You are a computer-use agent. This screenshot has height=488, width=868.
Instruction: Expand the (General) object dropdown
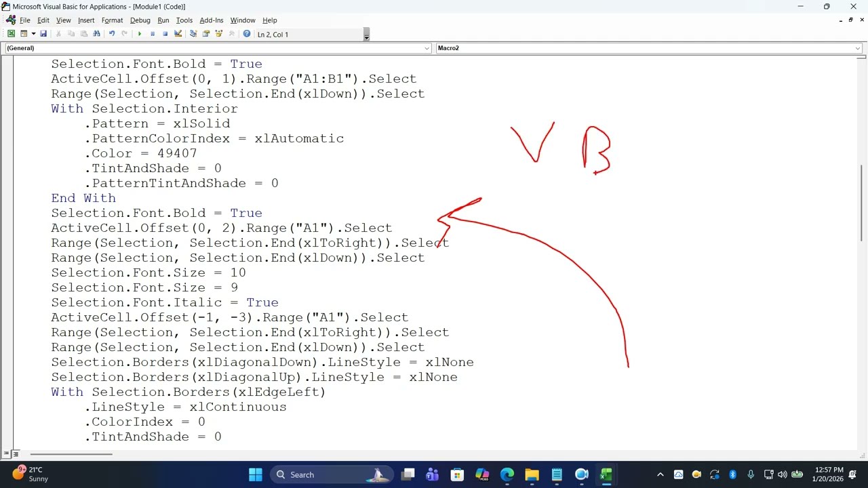tap(427, 48)
